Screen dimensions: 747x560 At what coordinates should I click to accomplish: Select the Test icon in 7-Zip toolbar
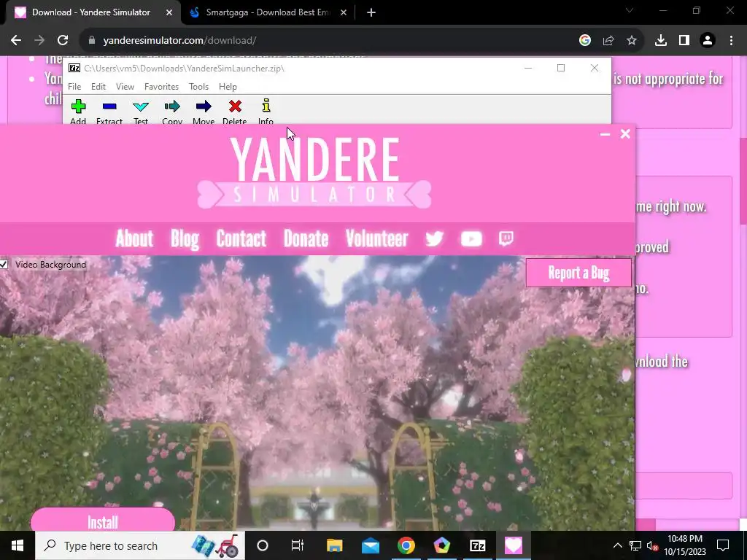(x=141, y=112)
